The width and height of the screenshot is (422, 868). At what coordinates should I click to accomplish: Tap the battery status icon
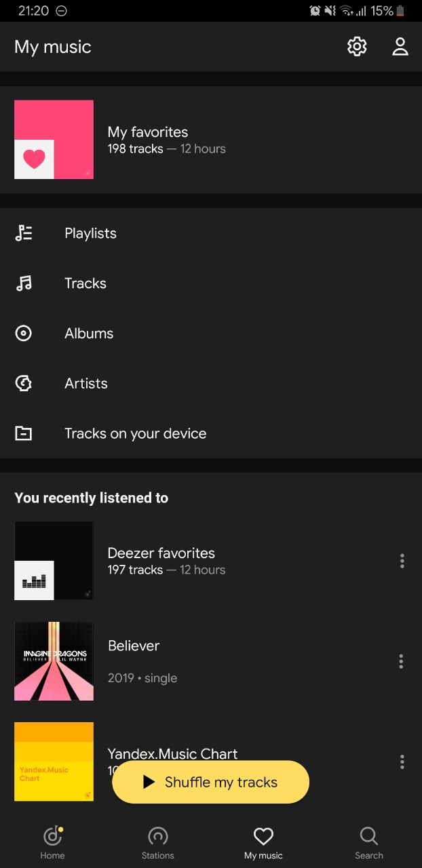400,11
